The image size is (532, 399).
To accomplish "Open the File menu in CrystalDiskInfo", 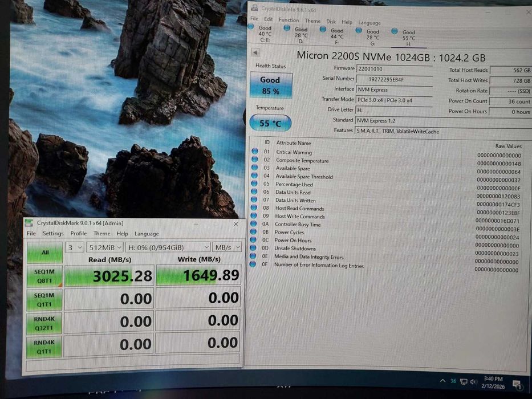I will [x=254, y=19].
